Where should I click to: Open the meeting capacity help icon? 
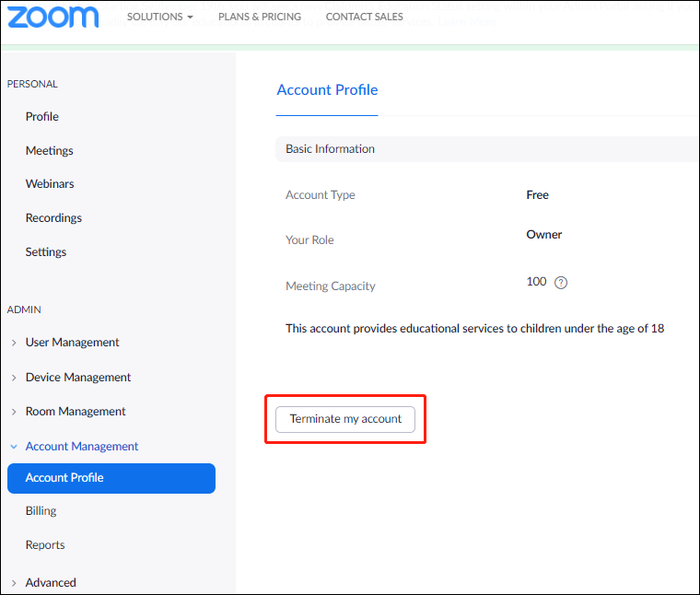click(x=561, y=283)
